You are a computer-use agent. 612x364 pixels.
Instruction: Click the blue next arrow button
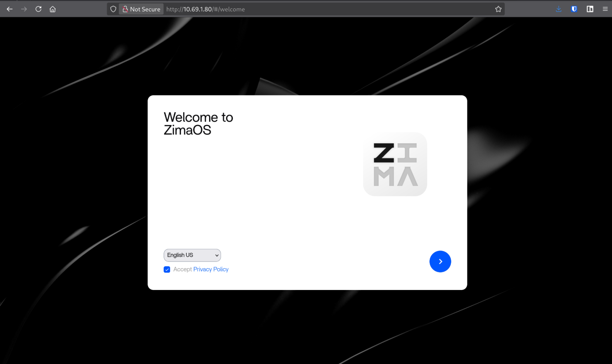pyautogui.click(x=440, y=262)
